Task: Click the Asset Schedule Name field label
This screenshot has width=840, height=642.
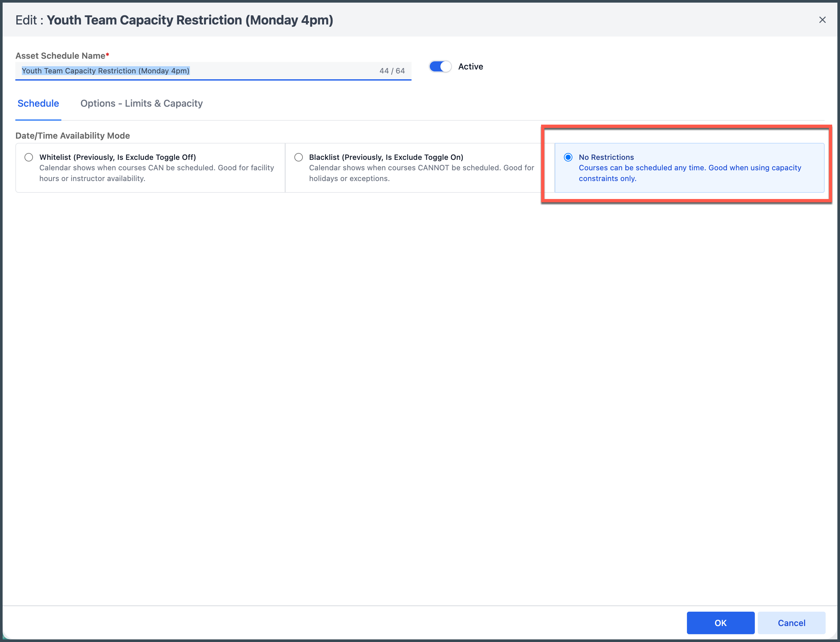Action: (60, 56)
